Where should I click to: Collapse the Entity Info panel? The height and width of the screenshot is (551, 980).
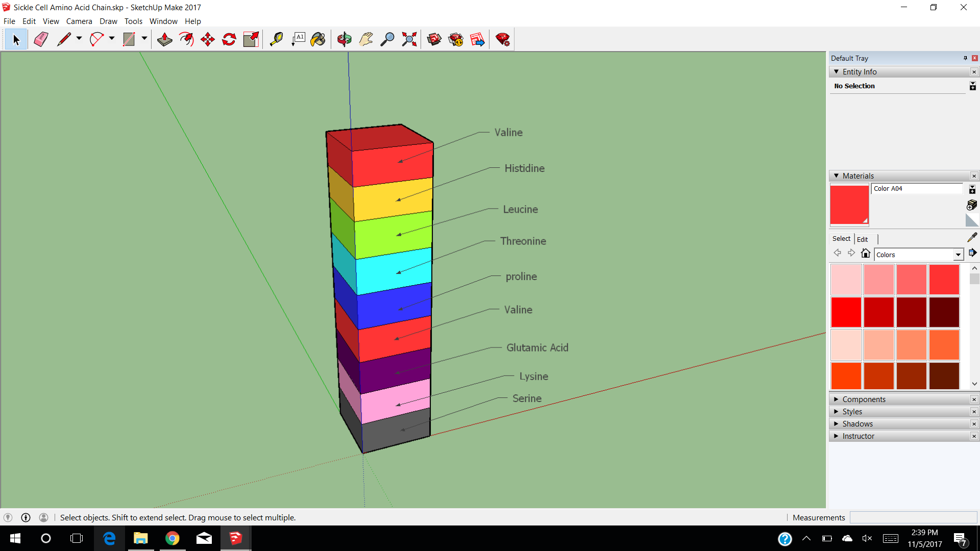pyautogui.click(x=836, y=72)
